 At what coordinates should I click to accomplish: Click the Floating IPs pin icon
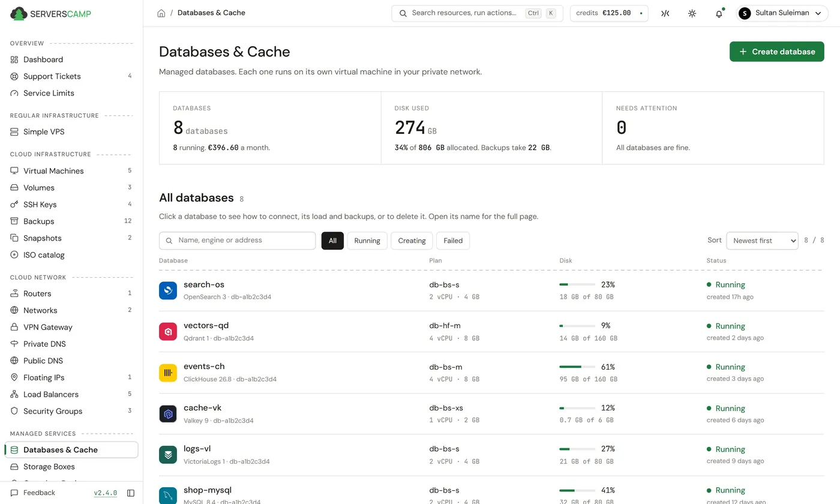(14, 377)
